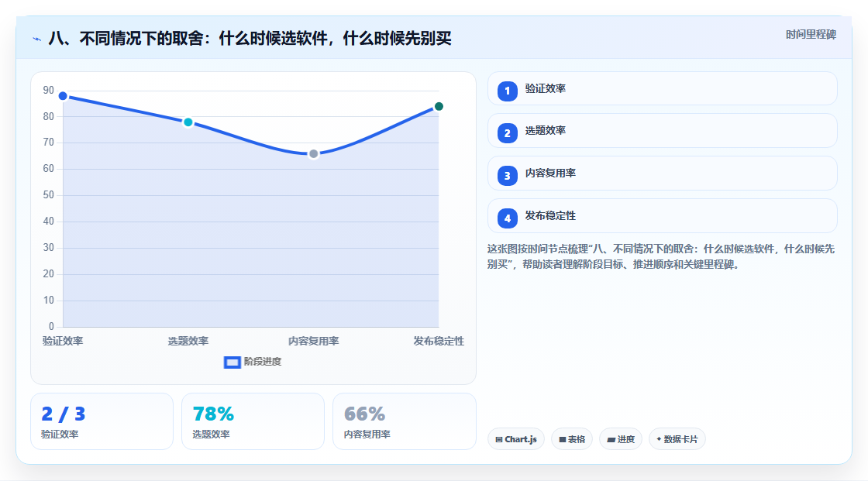This screenshot has width=868, height=481.
Task: Click the y-axis value 50
Action: pos(49,195)
